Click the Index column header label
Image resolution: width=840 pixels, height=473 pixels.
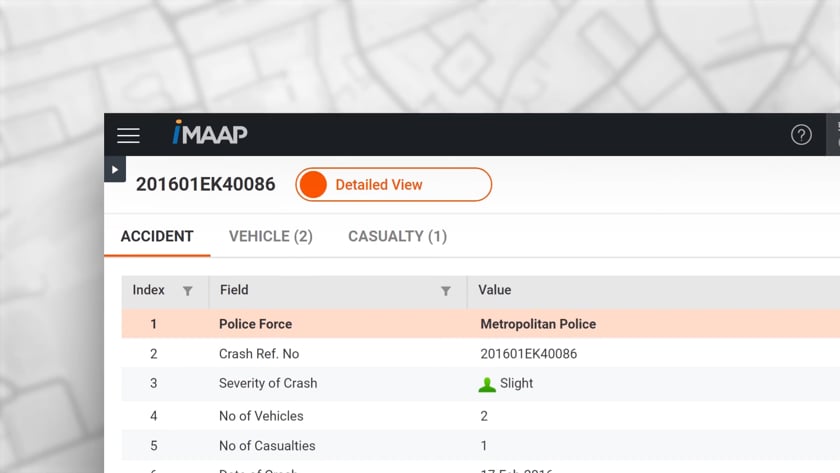(x=148, y=290)
